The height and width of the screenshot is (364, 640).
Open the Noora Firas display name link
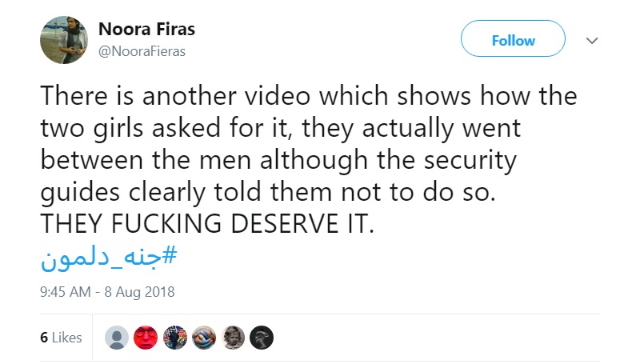coord(147,29)
